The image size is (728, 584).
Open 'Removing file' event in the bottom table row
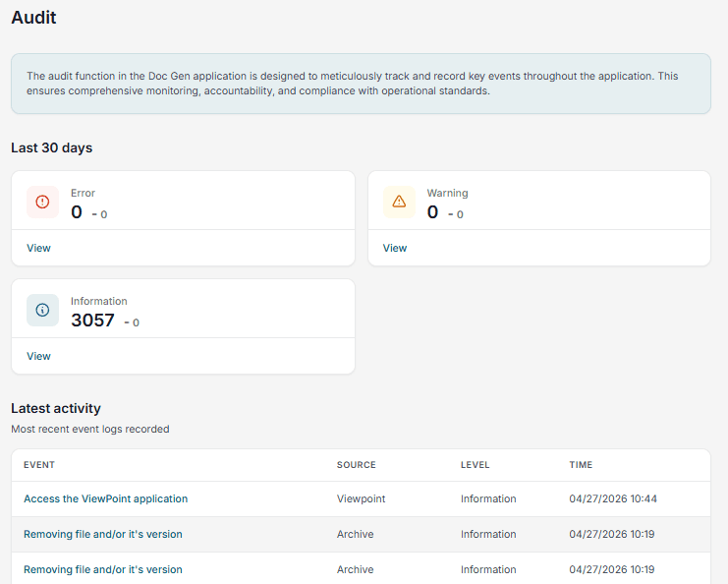(x=103, y=569)
